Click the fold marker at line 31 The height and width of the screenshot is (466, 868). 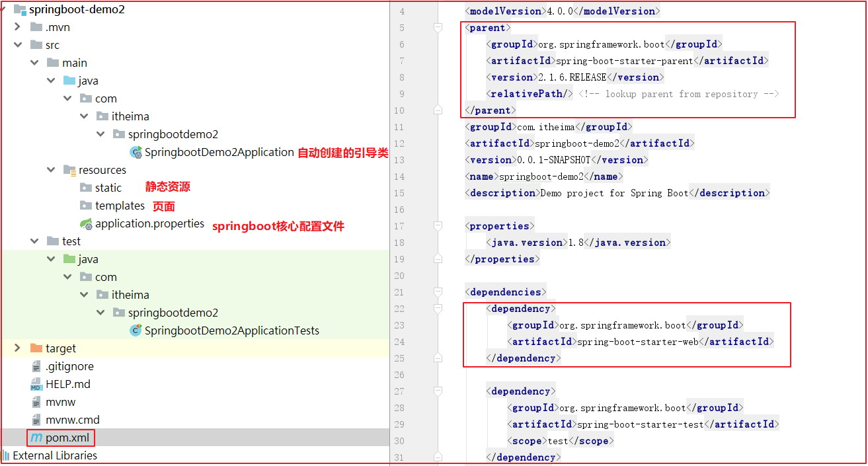coord(438,457)
